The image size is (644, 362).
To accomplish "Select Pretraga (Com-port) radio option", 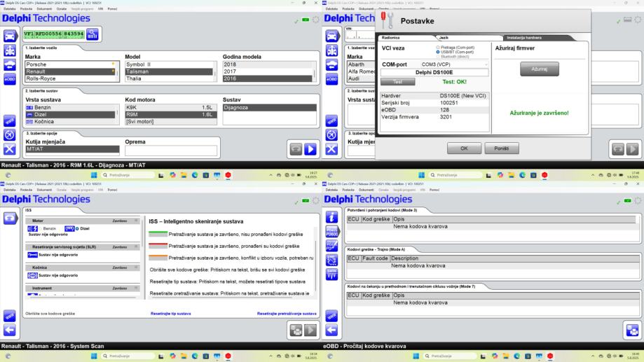I will (x=438, y=48).
